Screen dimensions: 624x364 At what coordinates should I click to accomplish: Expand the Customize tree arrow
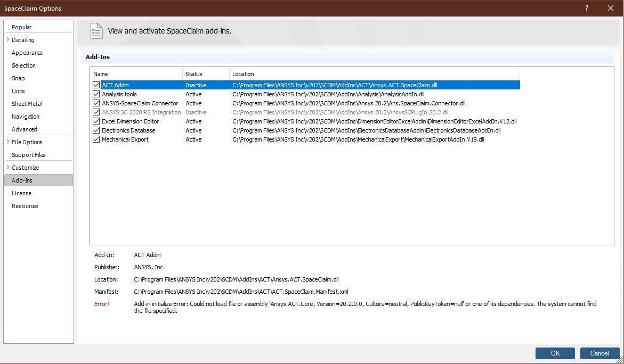pos(8,167)
